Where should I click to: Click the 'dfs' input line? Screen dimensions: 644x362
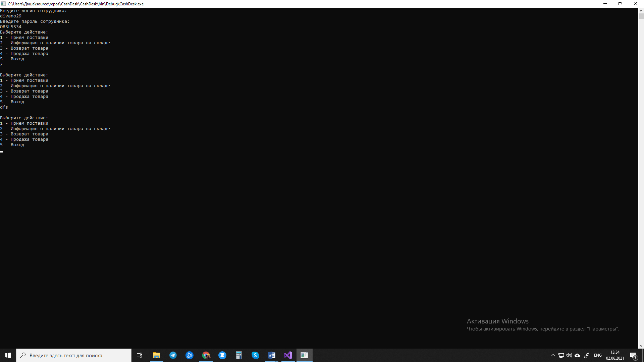click(x=4, y=107)
